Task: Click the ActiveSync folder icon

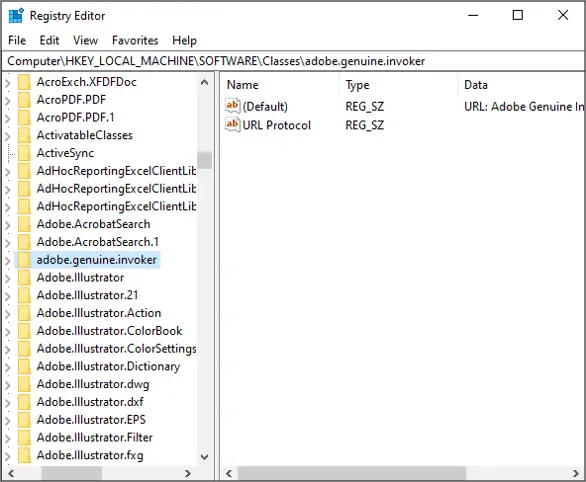Action: point(24,153)
